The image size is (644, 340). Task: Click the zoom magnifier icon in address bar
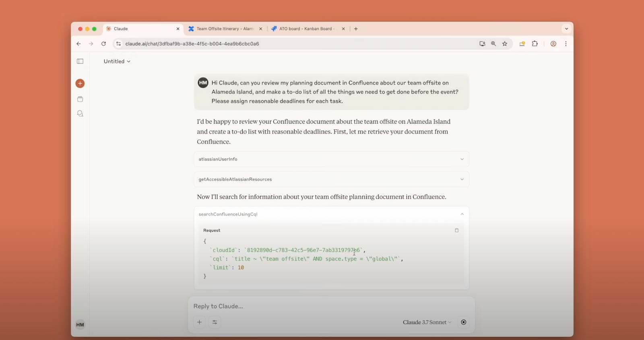point(493,44)
